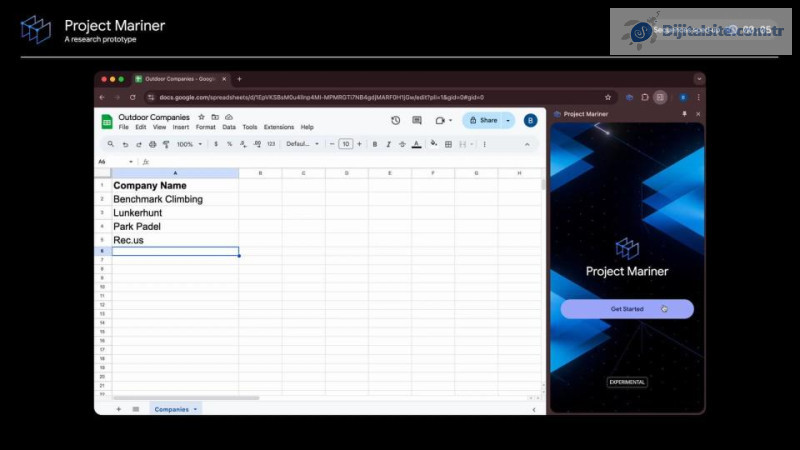Open the fill color picker
Viewport: 800px width, 450px height.
click(x=434, y=144)
